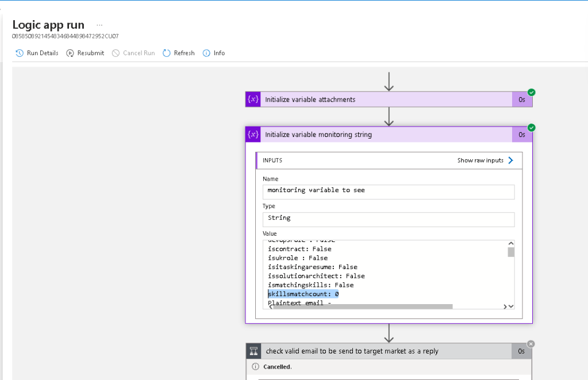
Task: Click the variable icon on Initialize variable attachments
Action: point(253,99)
